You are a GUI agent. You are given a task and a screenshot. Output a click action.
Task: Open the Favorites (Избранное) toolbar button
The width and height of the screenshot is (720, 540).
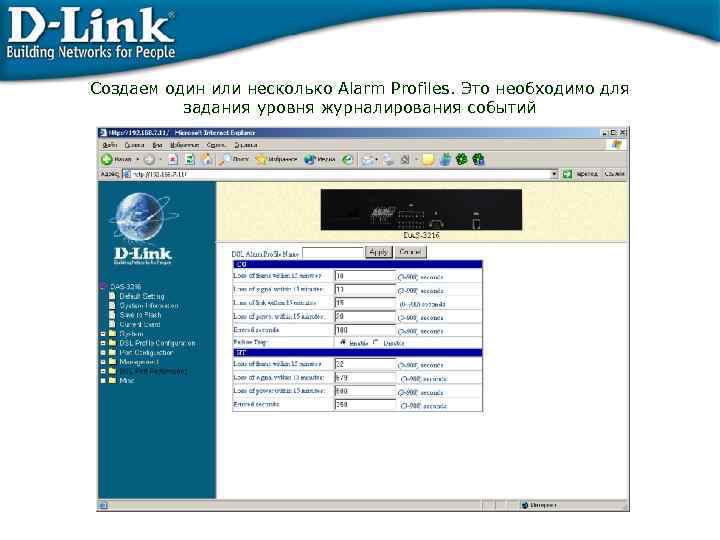[x=276, y=159]
